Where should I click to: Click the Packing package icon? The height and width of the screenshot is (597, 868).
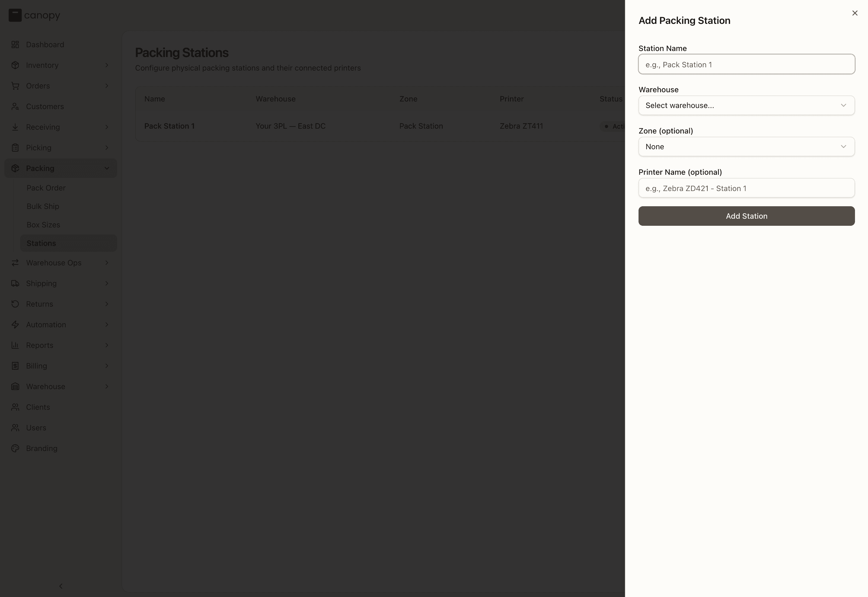[15, 168]
